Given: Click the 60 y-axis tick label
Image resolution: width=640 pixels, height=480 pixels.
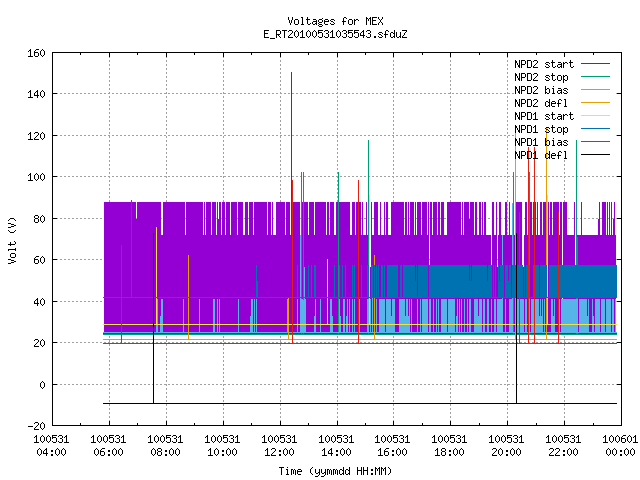Looking at the screenshot, I should point(39,260).
